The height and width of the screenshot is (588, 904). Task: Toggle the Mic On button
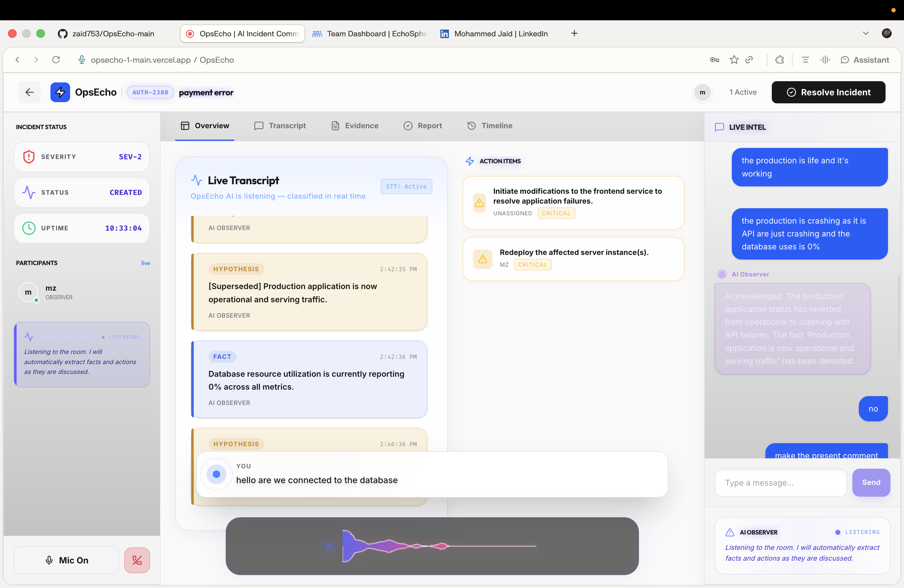66,560
